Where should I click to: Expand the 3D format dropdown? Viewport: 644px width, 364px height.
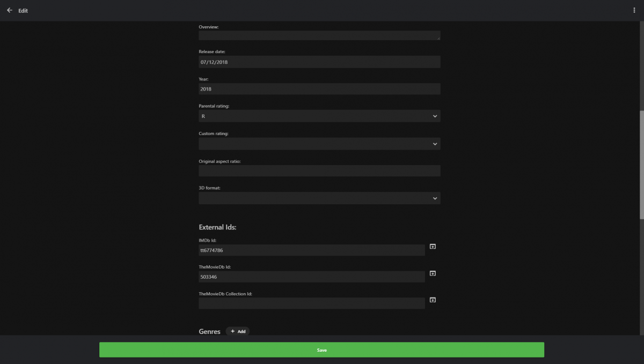coord(319,198)
